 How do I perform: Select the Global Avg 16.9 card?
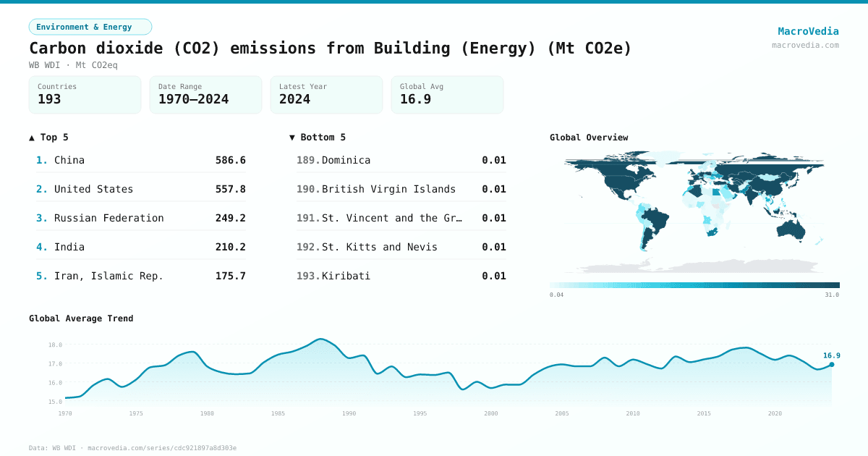point(447,95)
